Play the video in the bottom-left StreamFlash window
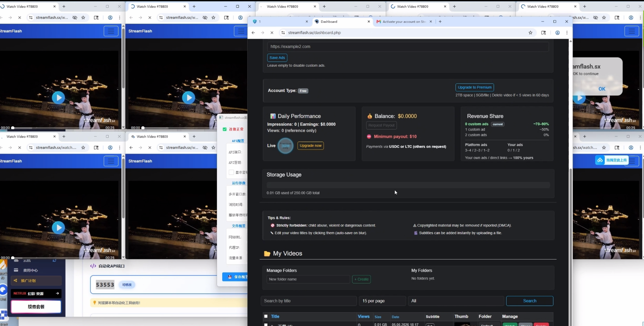The height and width of the screenshot is (326, 644). [x=58, y=228]
